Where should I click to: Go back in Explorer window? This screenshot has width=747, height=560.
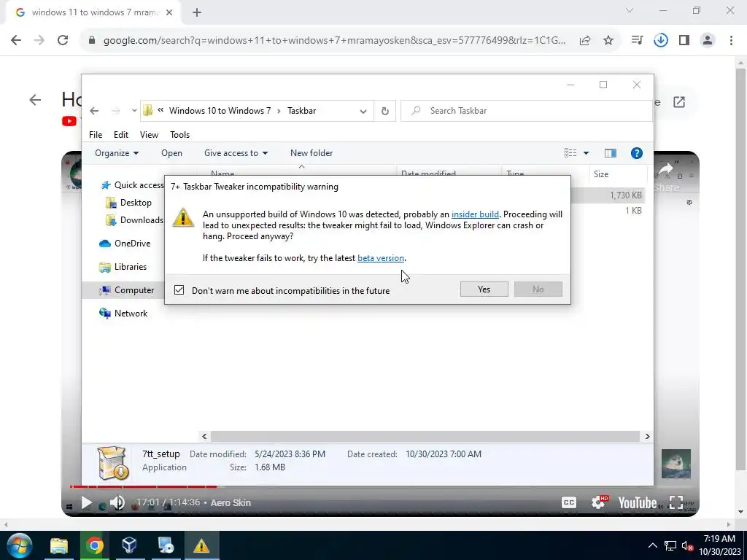[94, 111]
